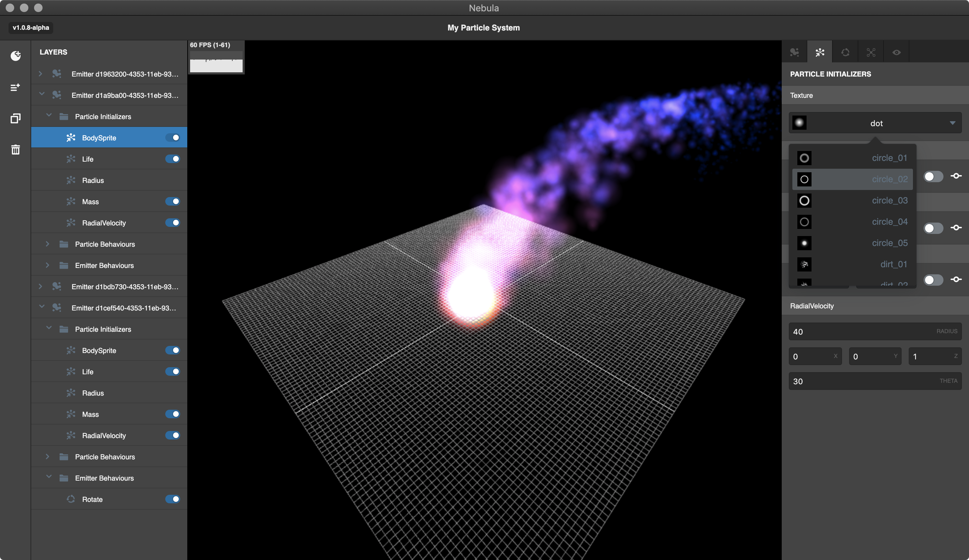Open the particle behaviours network tab icon
969x560 pixels.
coord(871,52)
